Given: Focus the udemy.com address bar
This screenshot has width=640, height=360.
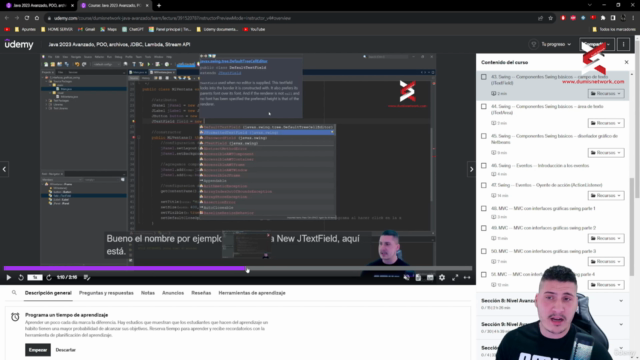Looking at the screenshot, I should [290, 18].
